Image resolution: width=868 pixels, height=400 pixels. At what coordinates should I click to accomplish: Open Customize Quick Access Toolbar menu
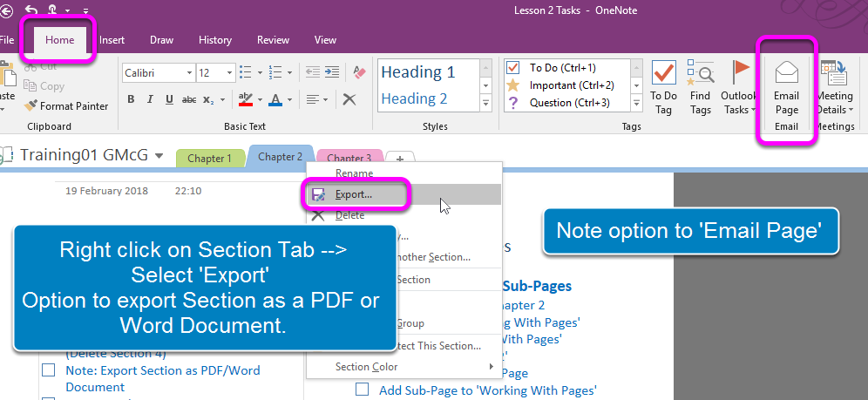85,11
